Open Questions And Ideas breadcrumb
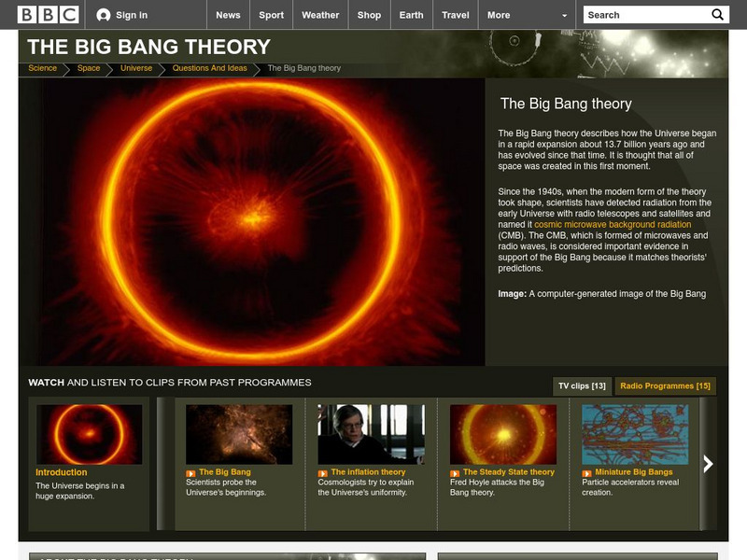Screen dimensions: 747x560 pyautogui.click(x=209, y=68)
